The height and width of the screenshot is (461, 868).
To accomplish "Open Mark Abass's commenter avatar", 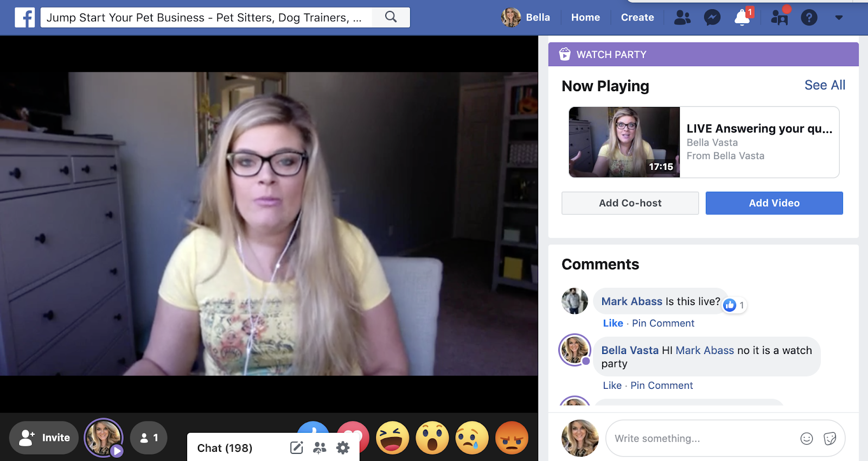I will pos(575,301).
